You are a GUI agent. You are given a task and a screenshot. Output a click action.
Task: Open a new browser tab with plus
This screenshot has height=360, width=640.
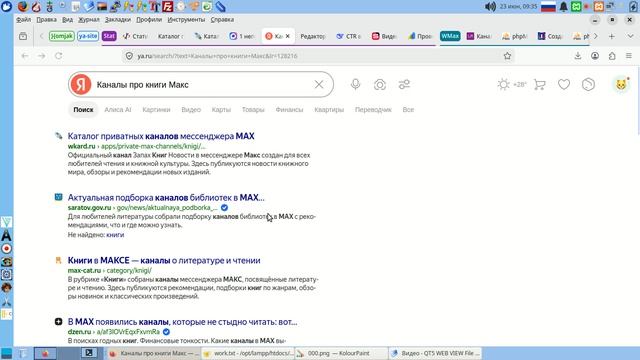pos(611,36)
